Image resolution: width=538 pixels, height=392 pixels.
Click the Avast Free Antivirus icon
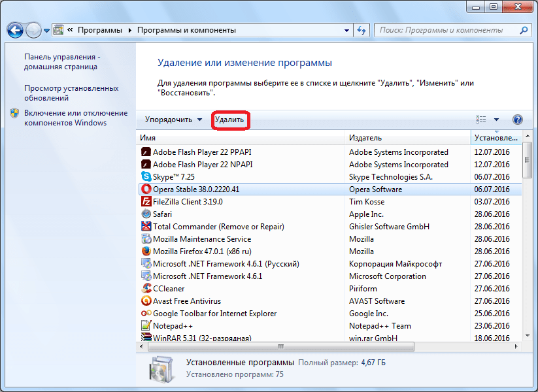click(x=146, y=301)
